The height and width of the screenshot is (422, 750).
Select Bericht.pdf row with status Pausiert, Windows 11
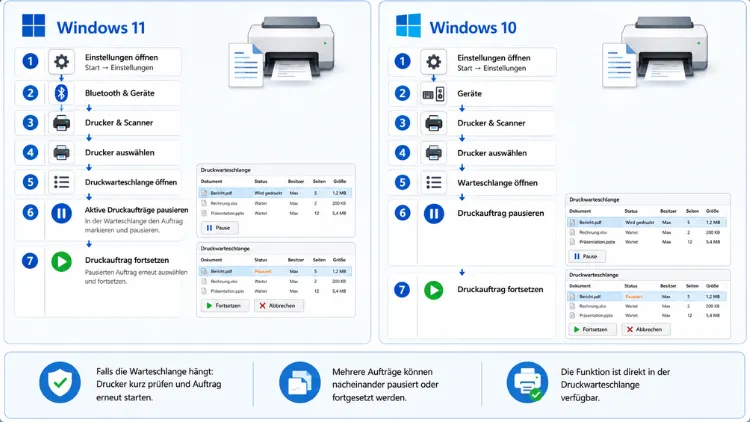click(276, 271)
